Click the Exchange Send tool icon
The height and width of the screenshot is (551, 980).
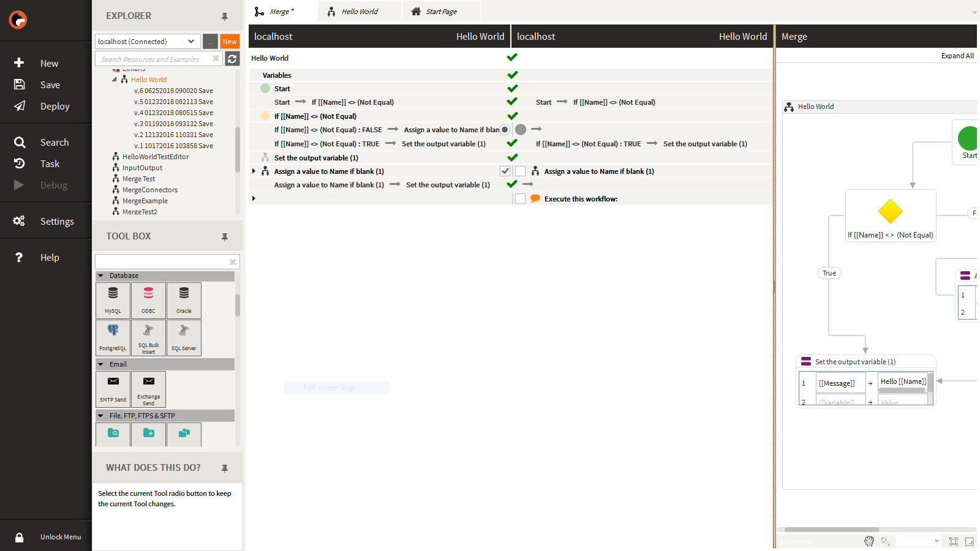[x=148, y=388]
